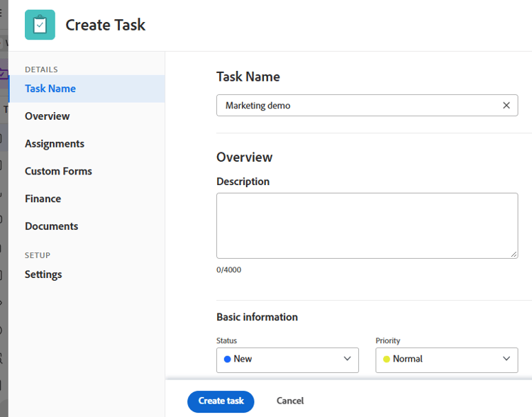Select Task Name in the sidebar
This screenshot has height=417, width=532.
87,89
